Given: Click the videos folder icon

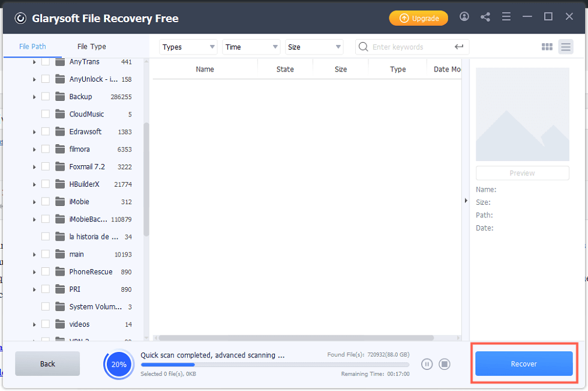Looking at the screenshot, I should [60, 324].
